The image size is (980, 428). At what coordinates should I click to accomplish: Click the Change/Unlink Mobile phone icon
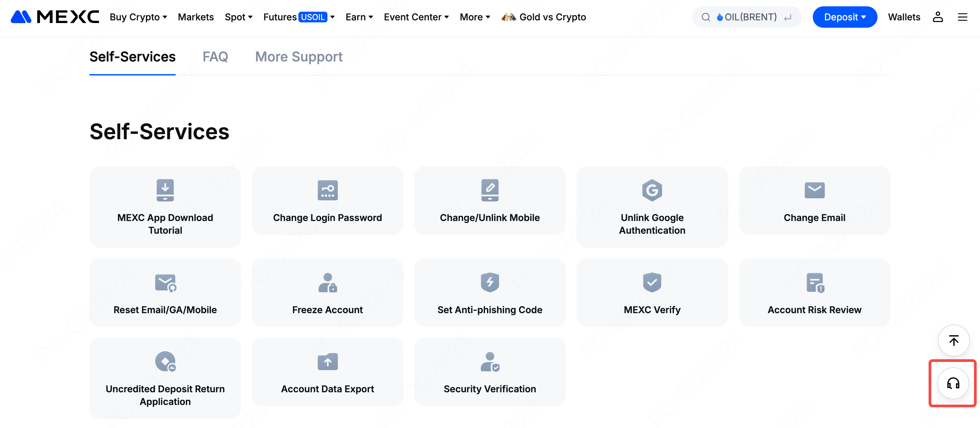[x=490, y=190]
